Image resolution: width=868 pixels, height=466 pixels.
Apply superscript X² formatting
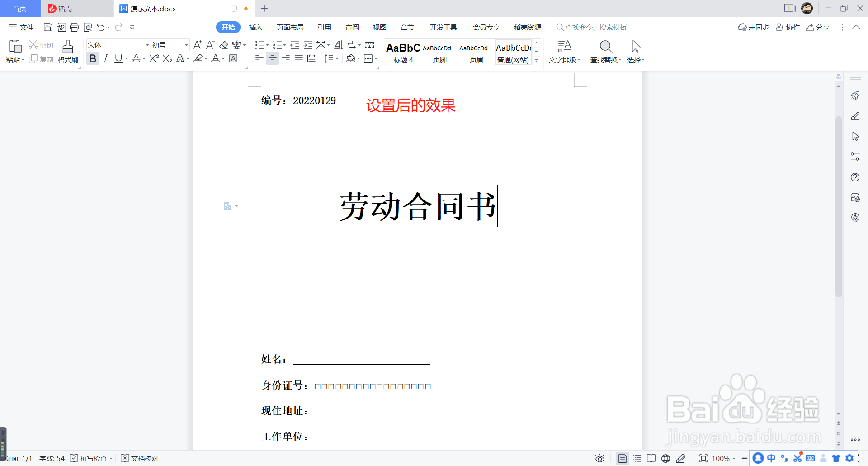click(x=154, y=58)
